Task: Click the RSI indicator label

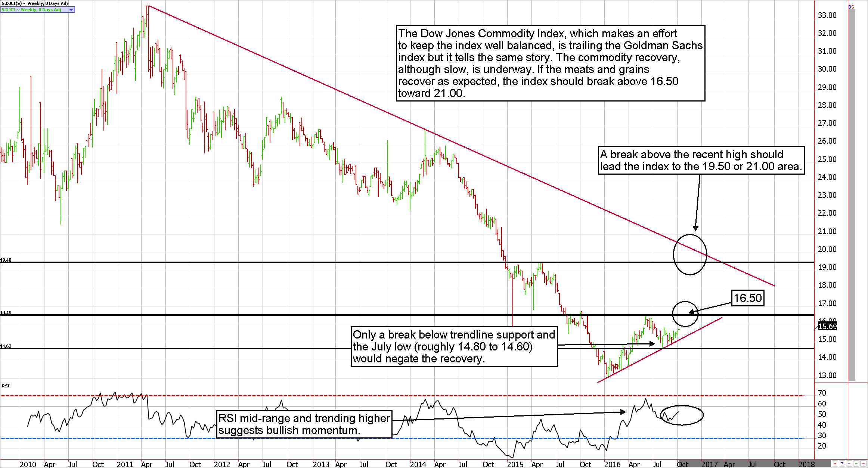Action: (6, 386)
